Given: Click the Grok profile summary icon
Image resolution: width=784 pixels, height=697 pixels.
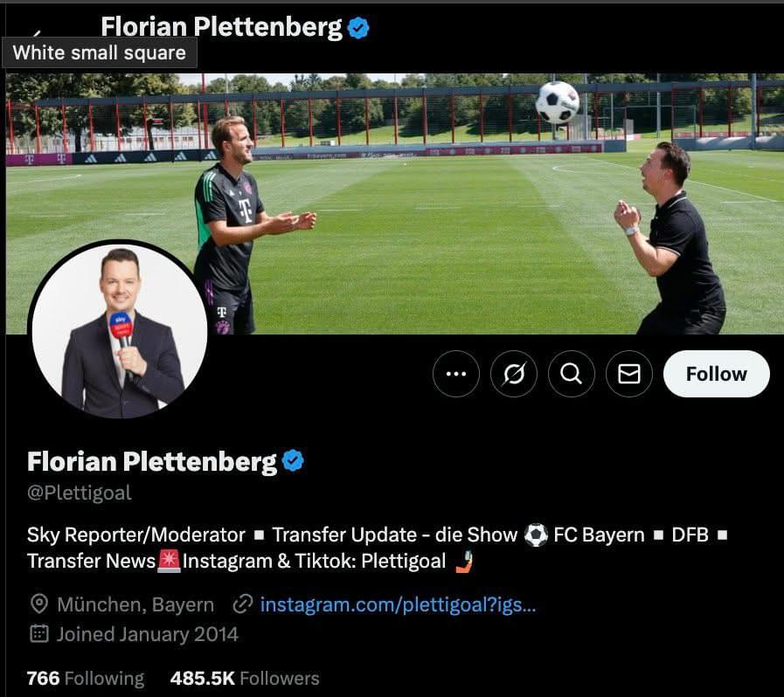Looking at the screenshot, I should (514, 374).
